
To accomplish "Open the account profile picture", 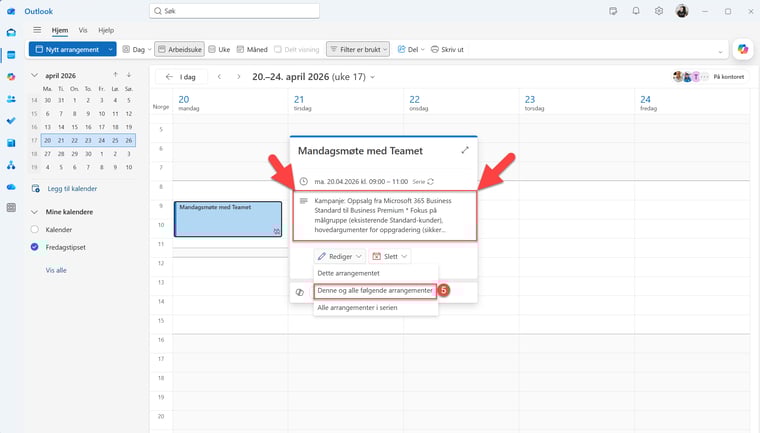I will [682, 11].
